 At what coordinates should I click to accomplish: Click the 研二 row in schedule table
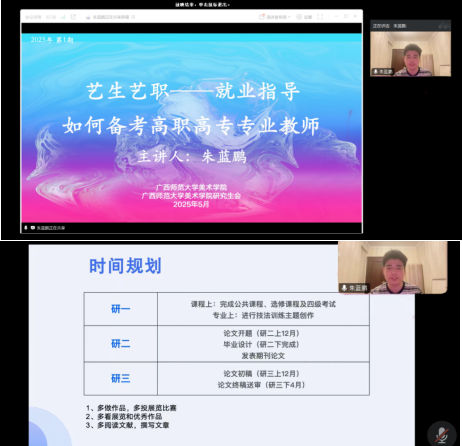(226, 344)
